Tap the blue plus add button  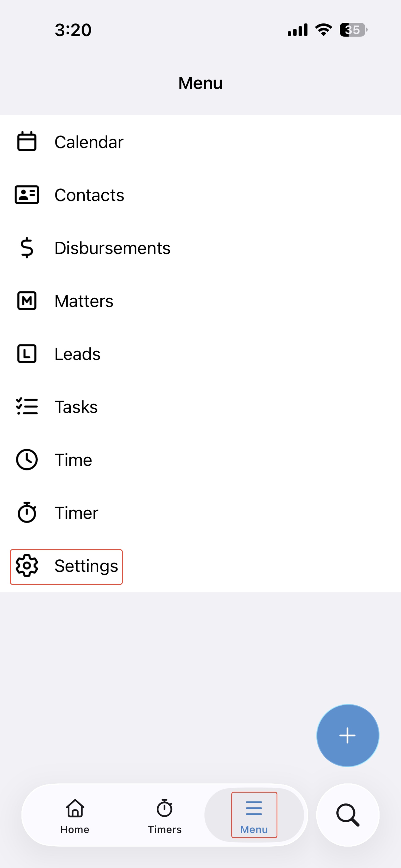click(348, 735)
